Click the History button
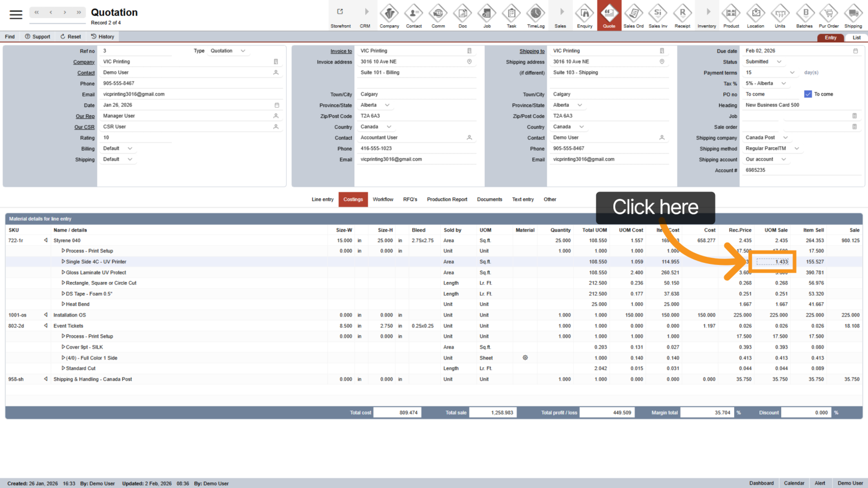The width and height of the screenshot is (868, 488). tap(102, 37)
